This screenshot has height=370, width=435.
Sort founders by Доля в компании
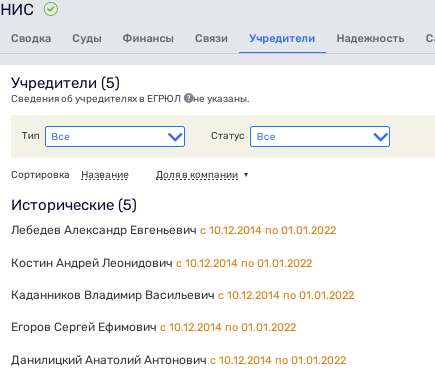pos(197,175)
